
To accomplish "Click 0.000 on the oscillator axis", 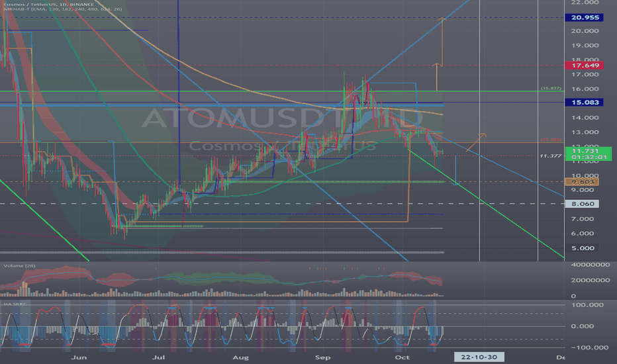I will (x=583, y=326).
